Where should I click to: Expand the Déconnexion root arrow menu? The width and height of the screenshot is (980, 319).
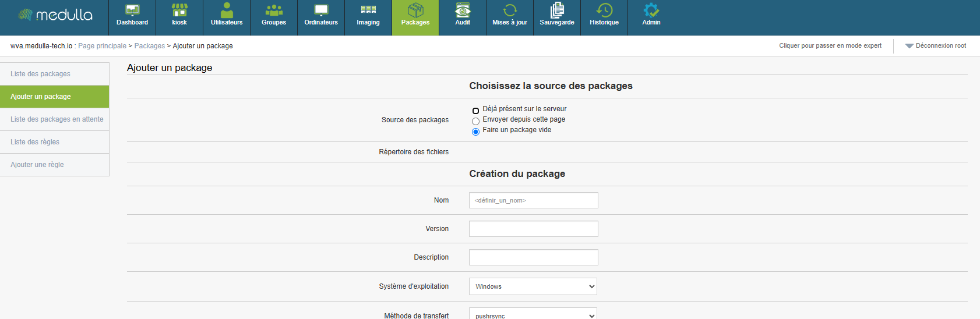909,46
